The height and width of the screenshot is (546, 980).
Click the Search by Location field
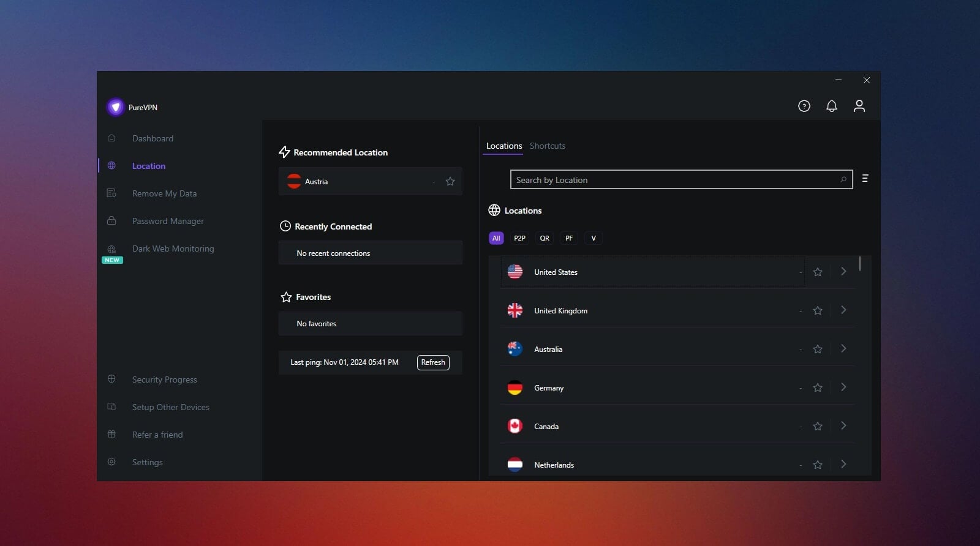(681, 179)
